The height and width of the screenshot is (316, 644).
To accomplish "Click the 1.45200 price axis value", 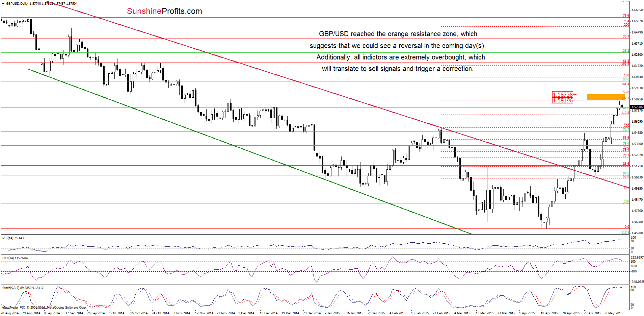I will pyautogui.click(x=637, y=233).
